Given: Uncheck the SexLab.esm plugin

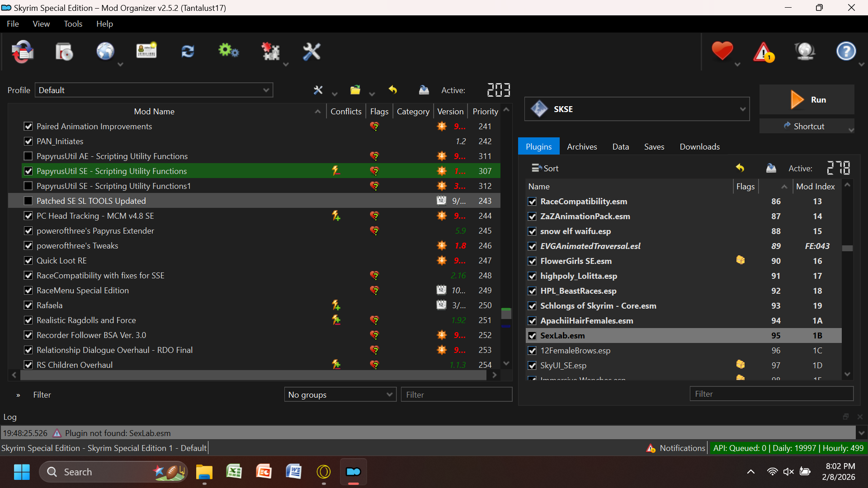Looking at the screenshot, I should (x=532, y=336).
